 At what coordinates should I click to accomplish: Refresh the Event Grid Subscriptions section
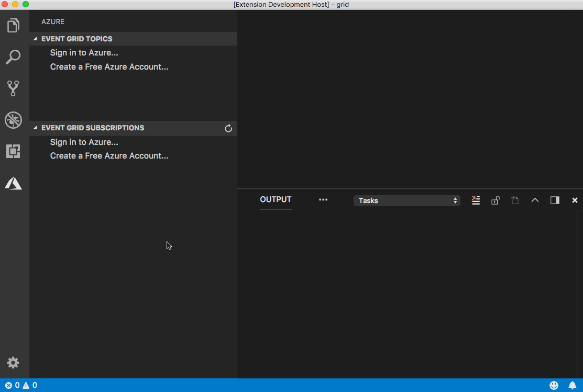pos(228,128)
